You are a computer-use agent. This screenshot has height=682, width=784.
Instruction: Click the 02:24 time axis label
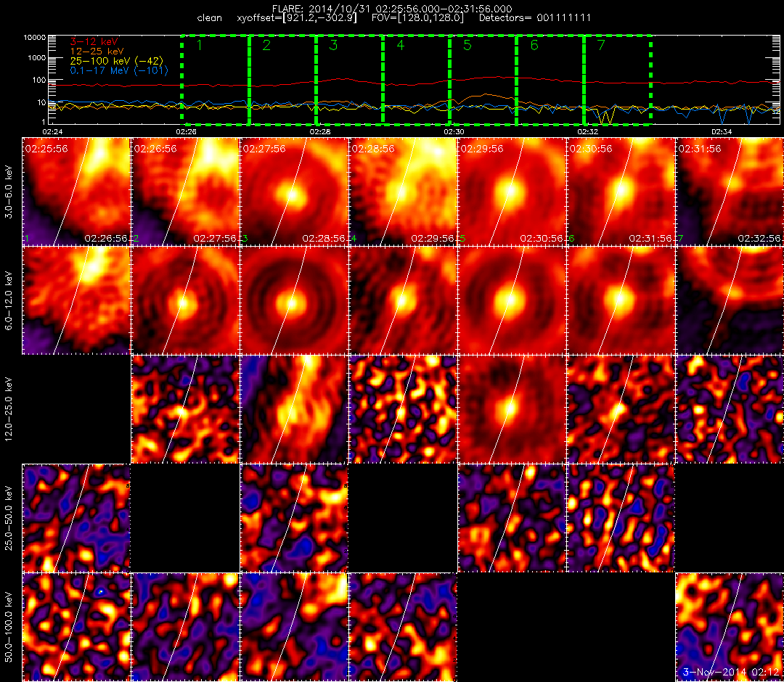(x=52, y=132)
